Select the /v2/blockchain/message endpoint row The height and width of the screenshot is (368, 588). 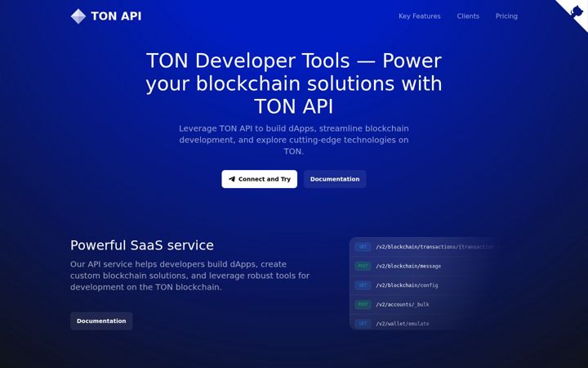pos(427,267)
